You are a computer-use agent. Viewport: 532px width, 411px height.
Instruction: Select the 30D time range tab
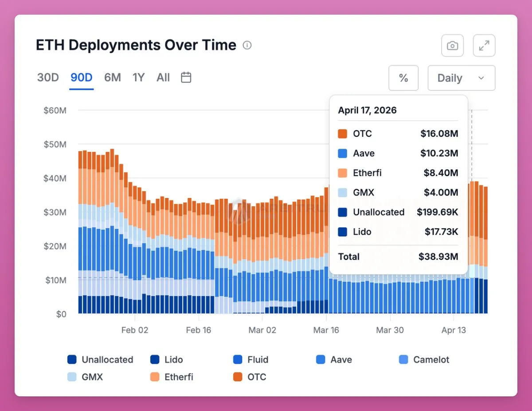[x=48, y=78]
